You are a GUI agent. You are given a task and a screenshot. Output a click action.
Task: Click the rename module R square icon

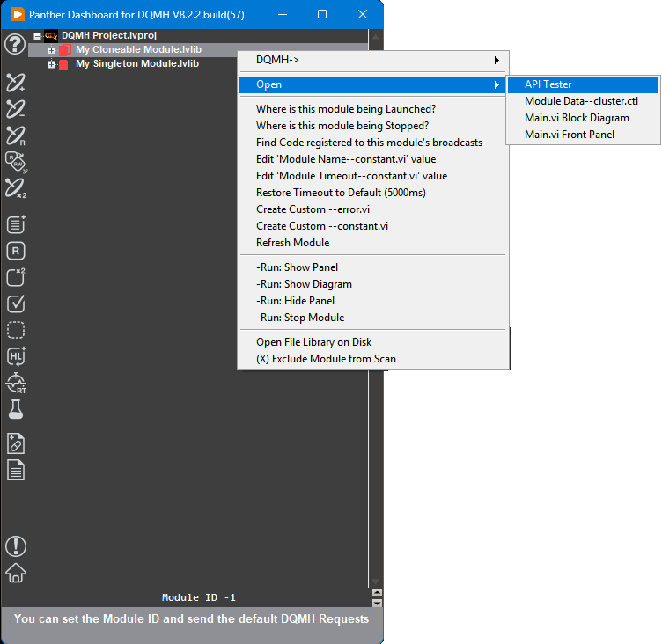click(x=16, y=251)
